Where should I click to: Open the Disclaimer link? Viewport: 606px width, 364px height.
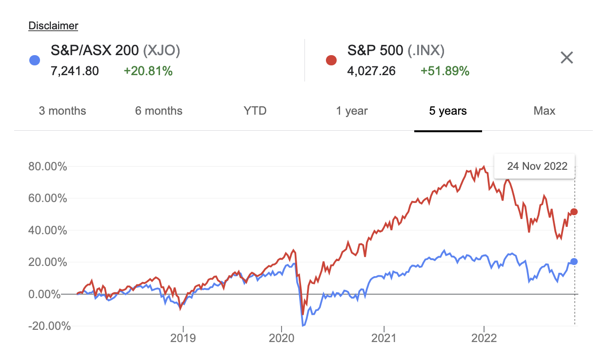click(53, 26)
